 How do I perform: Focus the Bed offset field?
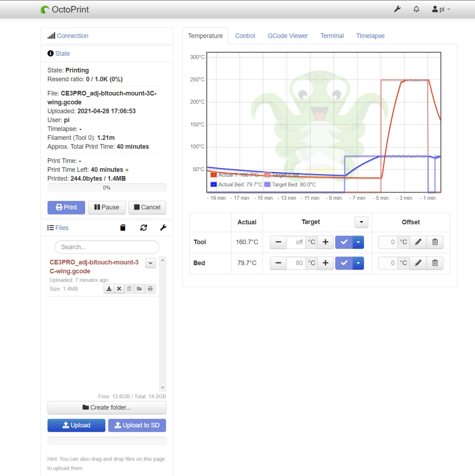point(388,263)
